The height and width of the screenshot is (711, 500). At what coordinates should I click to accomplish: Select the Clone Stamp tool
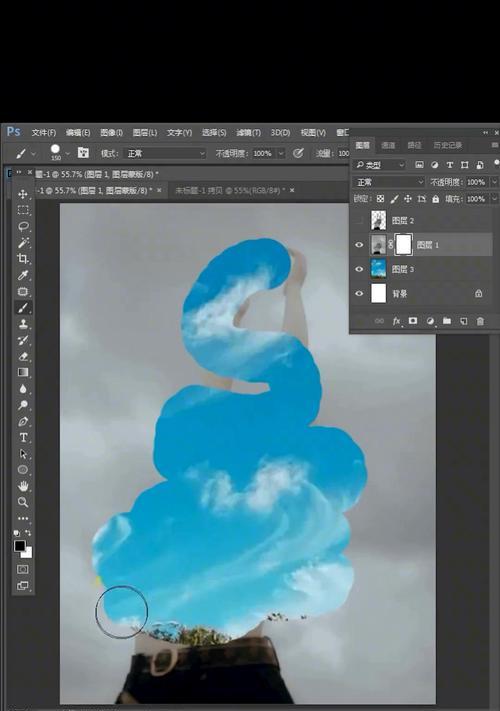point(23,324)
